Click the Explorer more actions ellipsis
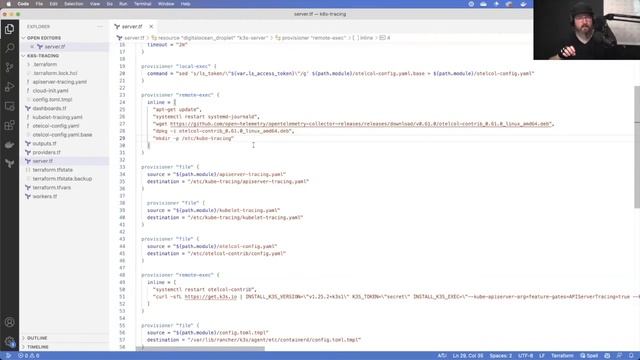Viewport: 640px width, 360px height. 100,27
